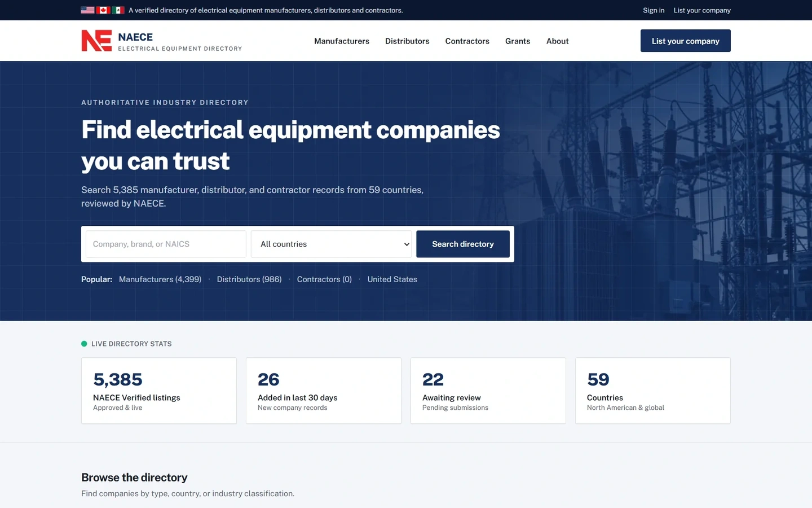Image resolution: width=812 pixels, height=508 pixels.
Task: Select the 26 Added in last 30 days card
Action: click(x=324, y=391)
